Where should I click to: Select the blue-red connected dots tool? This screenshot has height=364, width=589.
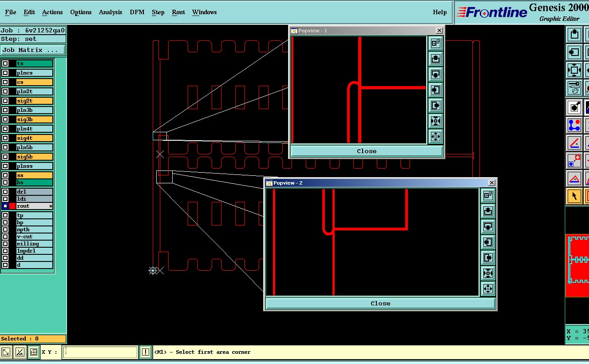[x=574, y=125]
